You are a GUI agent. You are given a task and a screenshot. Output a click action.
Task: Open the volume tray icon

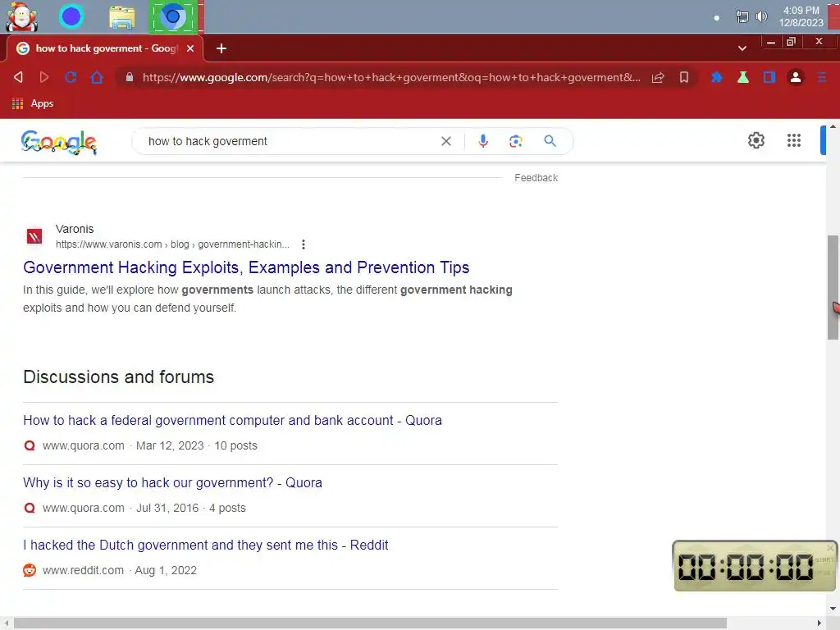pos(760,16)
